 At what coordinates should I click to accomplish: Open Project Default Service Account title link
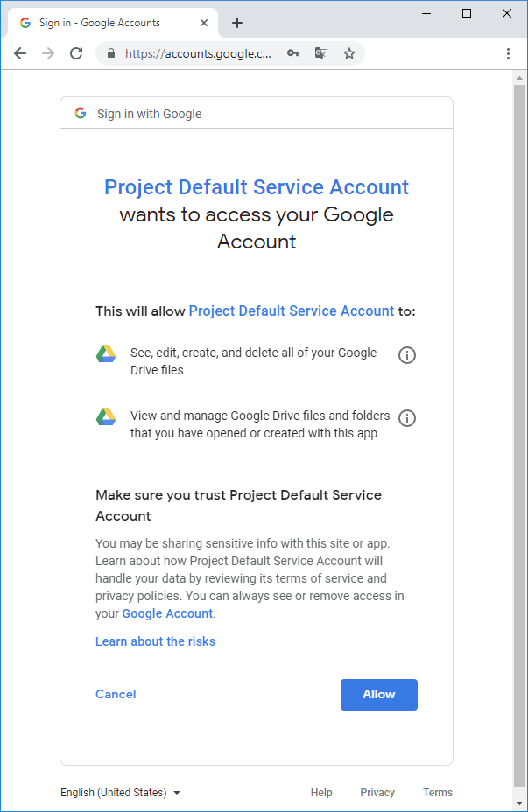tap(257, 187)
